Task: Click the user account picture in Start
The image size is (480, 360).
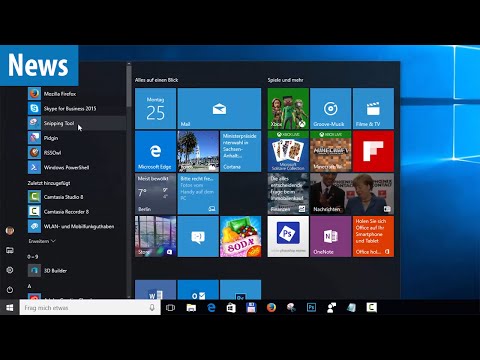Action: 10,231
